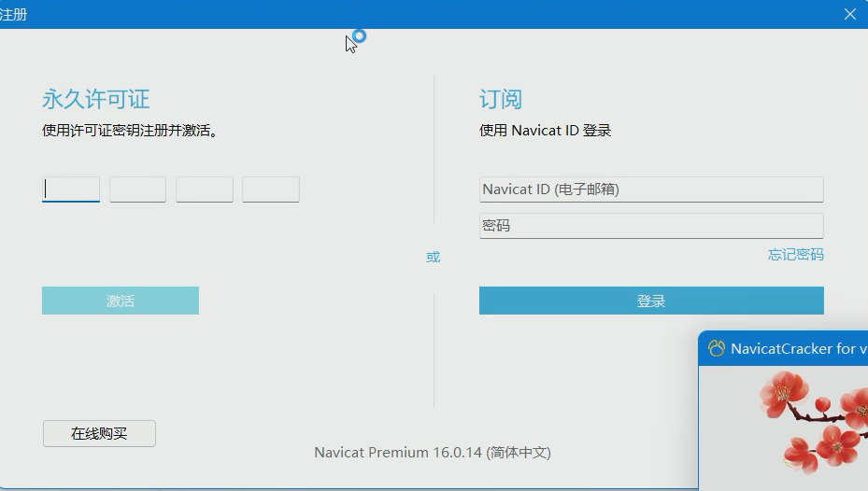868x491 pixels.
Task: Select the NavicatCracker window title bar
Action: click(x=783, y=348)
